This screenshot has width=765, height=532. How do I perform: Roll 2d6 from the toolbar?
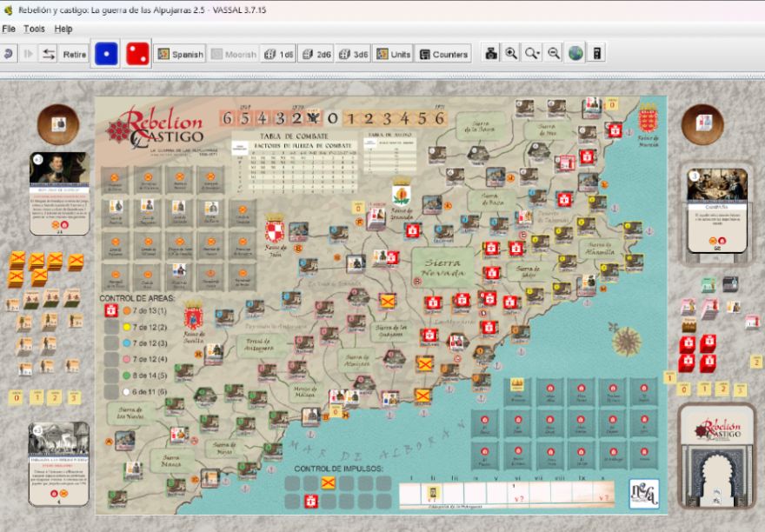tap(316, 54)
